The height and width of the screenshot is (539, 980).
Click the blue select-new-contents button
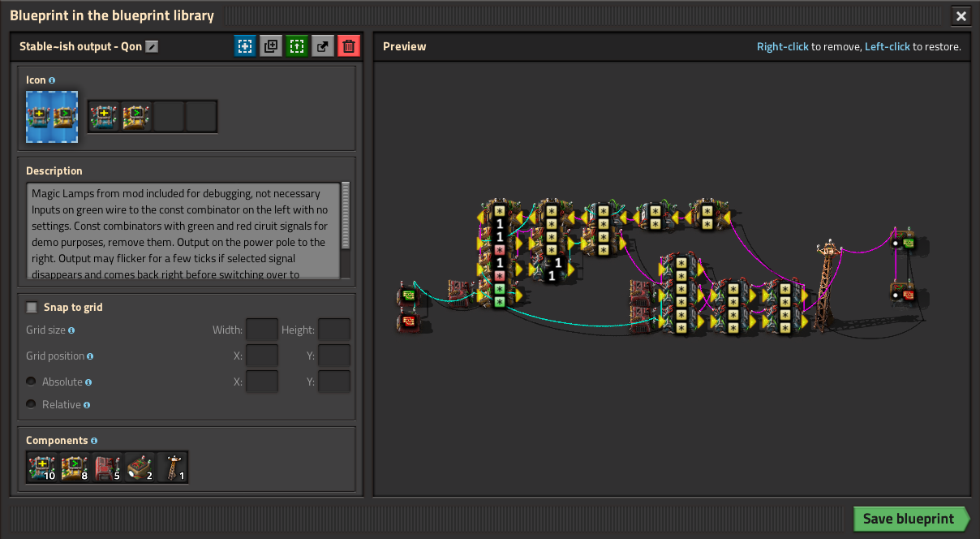tap(245, 46)
